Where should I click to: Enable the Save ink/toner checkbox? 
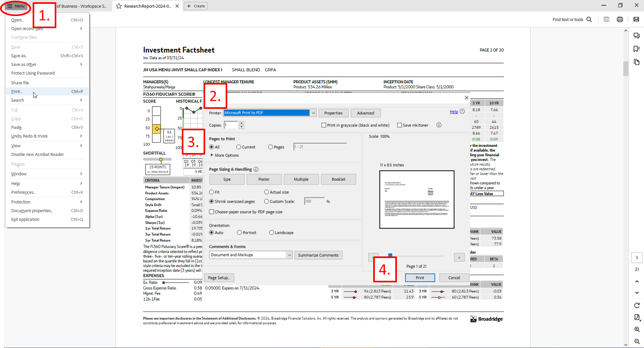[x=399, y=125]
